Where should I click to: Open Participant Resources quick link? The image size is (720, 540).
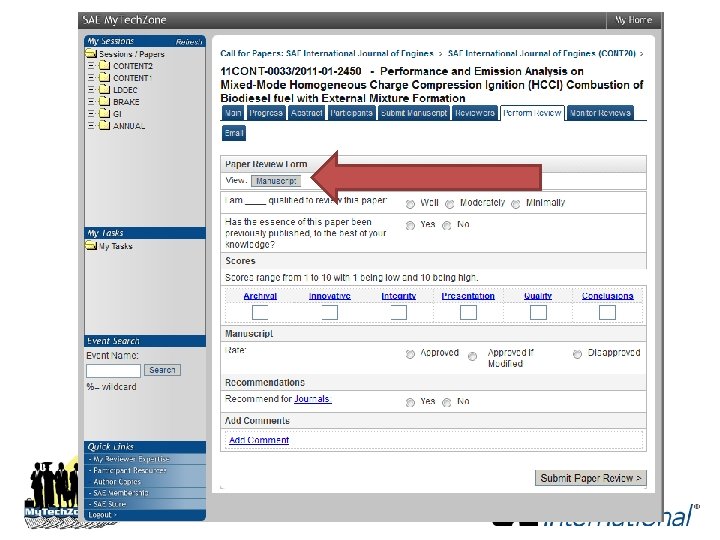coord(129,471)
